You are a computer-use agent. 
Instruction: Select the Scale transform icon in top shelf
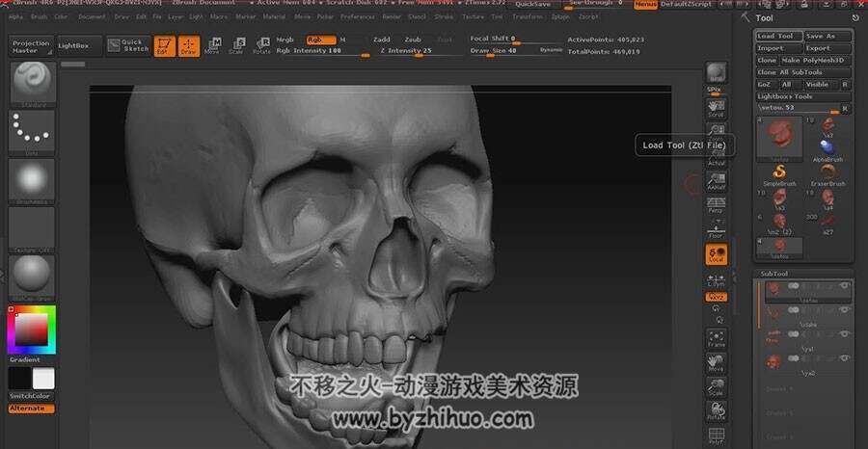[237, 46]
